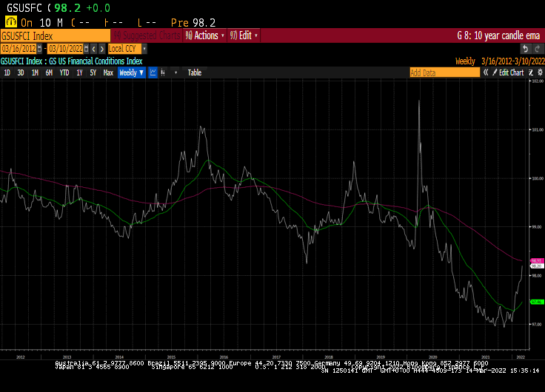
Task: Switch to Table view
Action: 194,72
